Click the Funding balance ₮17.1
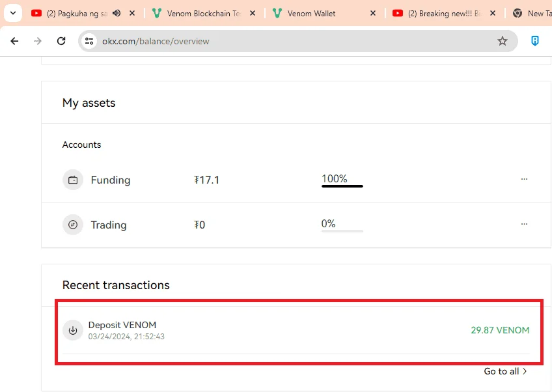Image resolution: width=552 pixels, height=392 pixels. [206, 180]
